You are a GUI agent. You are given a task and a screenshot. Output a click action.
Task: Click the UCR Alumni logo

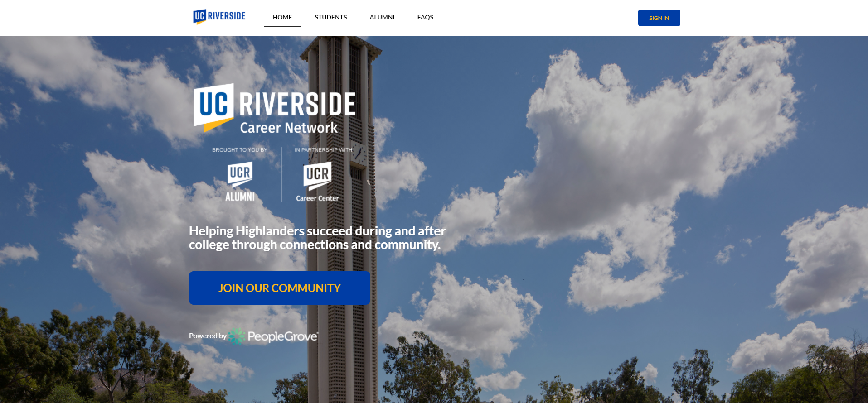tap(240, 182)
